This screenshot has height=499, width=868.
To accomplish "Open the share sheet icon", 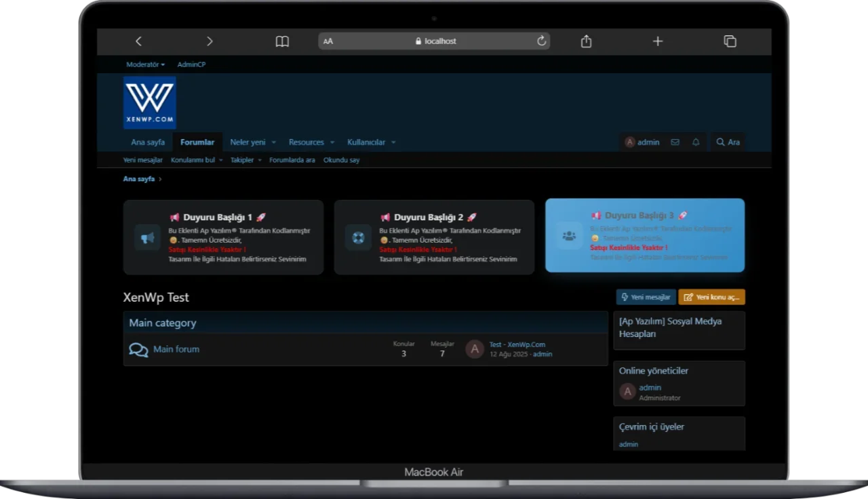I will pos(586,41).
